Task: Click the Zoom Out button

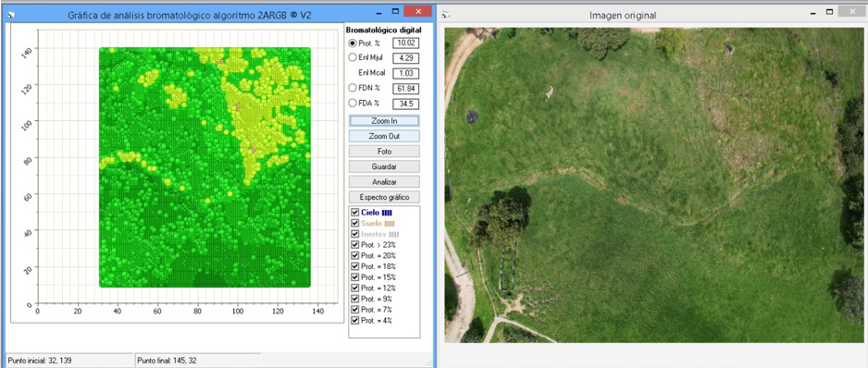Action: point(384,136)
